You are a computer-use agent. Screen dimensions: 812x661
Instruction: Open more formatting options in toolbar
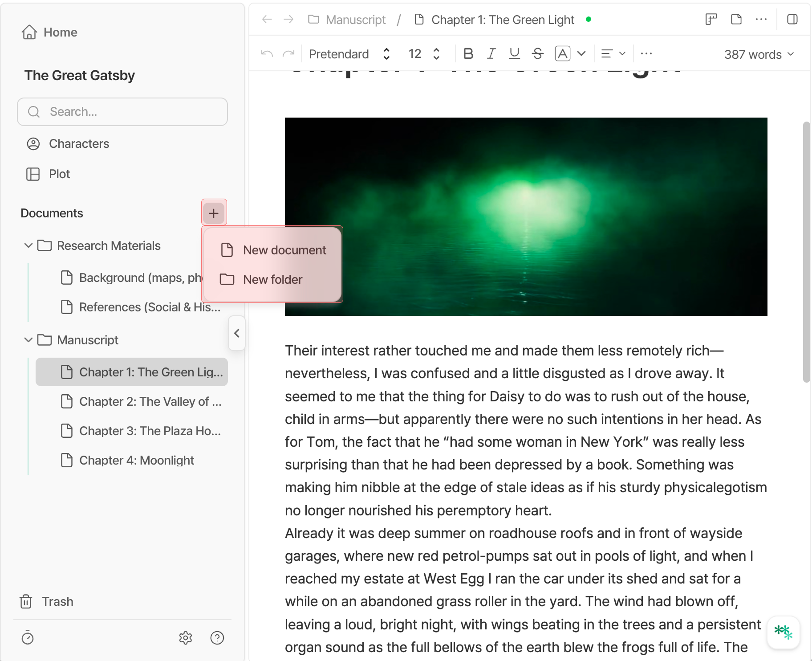pos(646,54)
